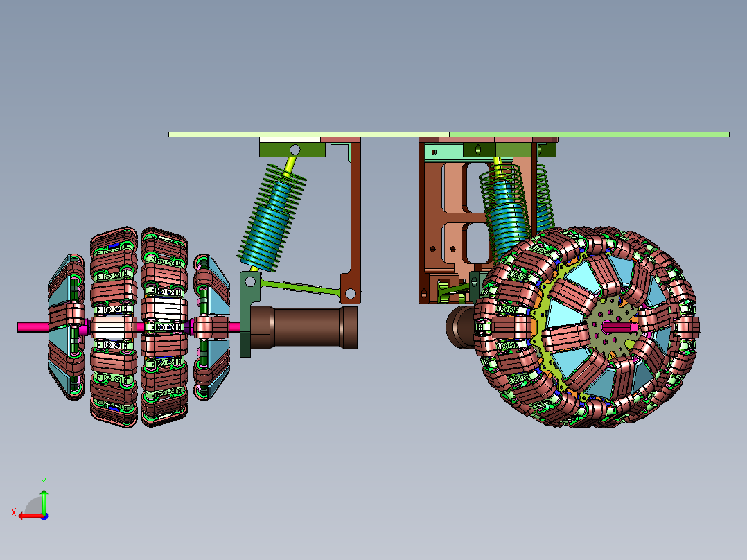Select the brown motor cylinder on left assembly
The image size is (747, 560).
point(304,327)
